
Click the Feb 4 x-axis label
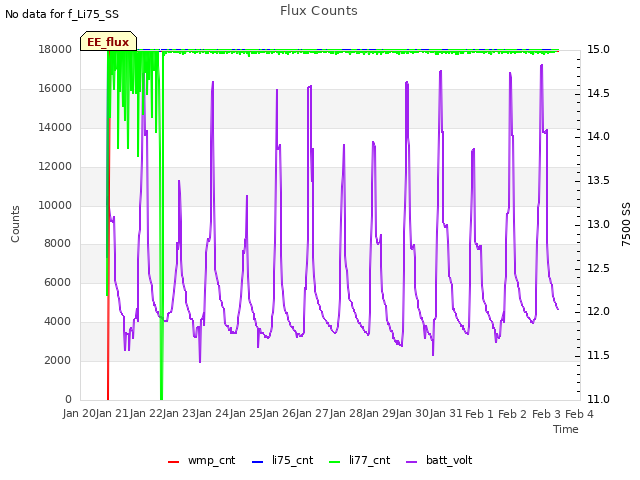pos(580,414)
